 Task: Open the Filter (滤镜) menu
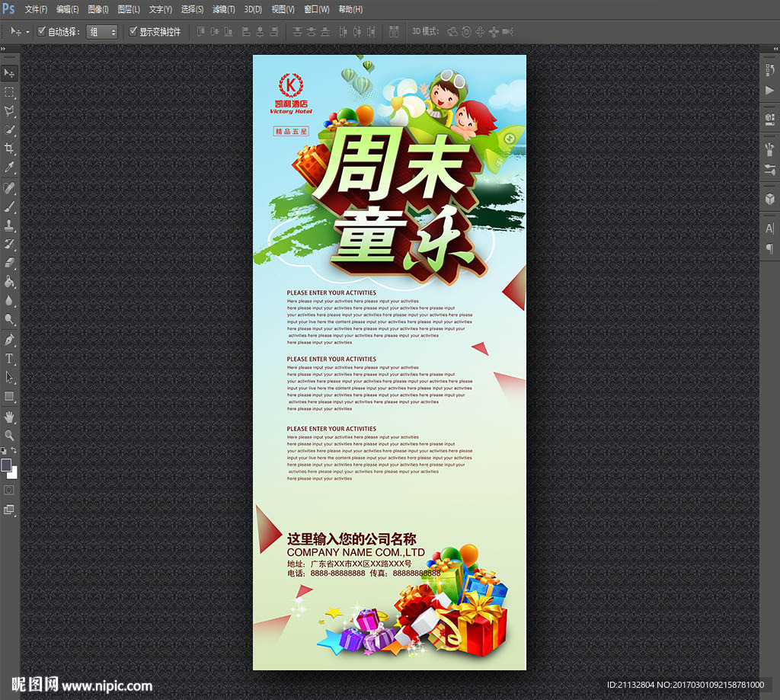click(x=224, y=9)
